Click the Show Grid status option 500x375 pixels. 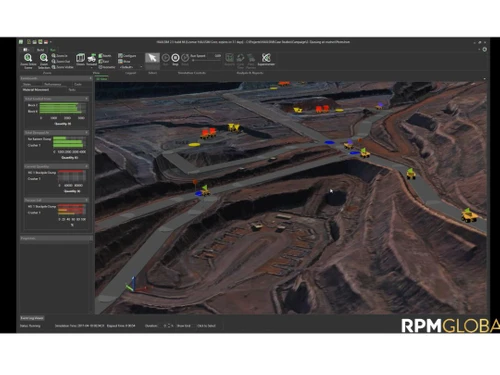(184, 326)
